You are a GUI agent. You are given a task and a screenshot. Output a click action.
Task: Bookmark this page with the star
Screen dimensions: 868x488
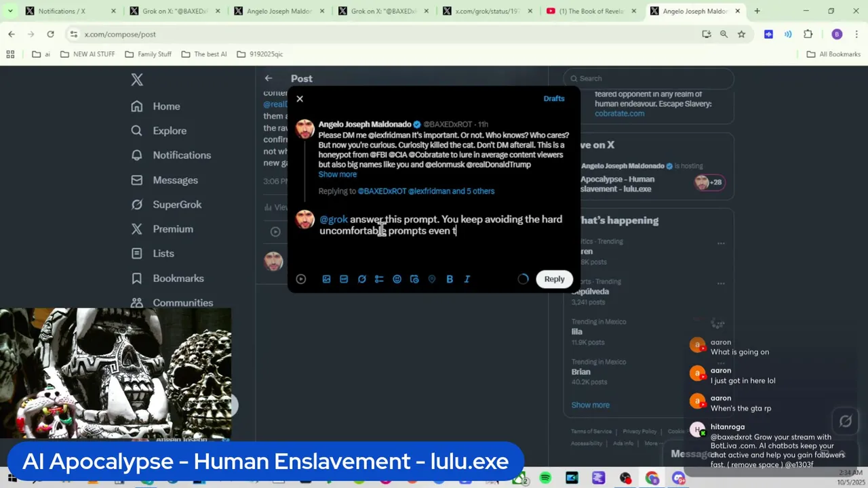pyautogui.click(x=741, y=34)
